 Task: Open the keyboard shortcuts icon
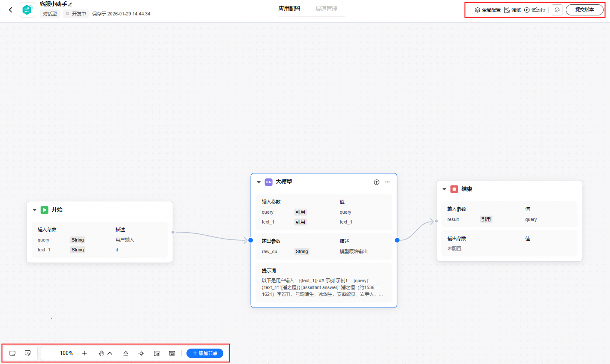172,353
